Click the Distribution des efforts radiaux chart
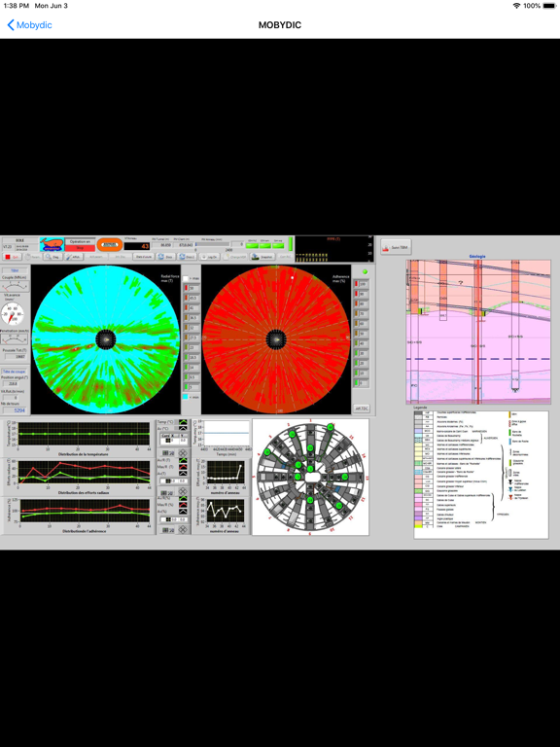This screenshot has width=560, height=747. 84,473
